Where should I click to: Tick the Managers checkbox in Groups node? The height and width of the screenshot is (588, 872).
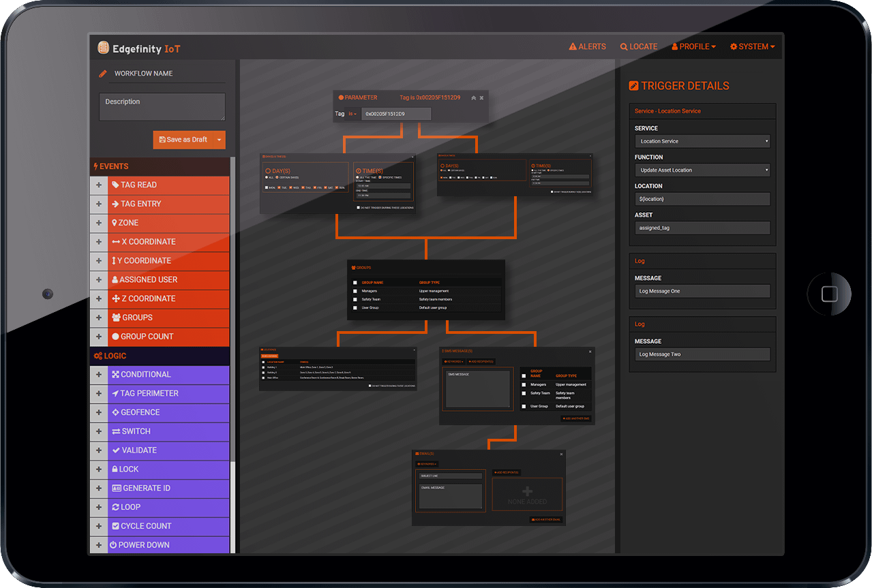355,291
